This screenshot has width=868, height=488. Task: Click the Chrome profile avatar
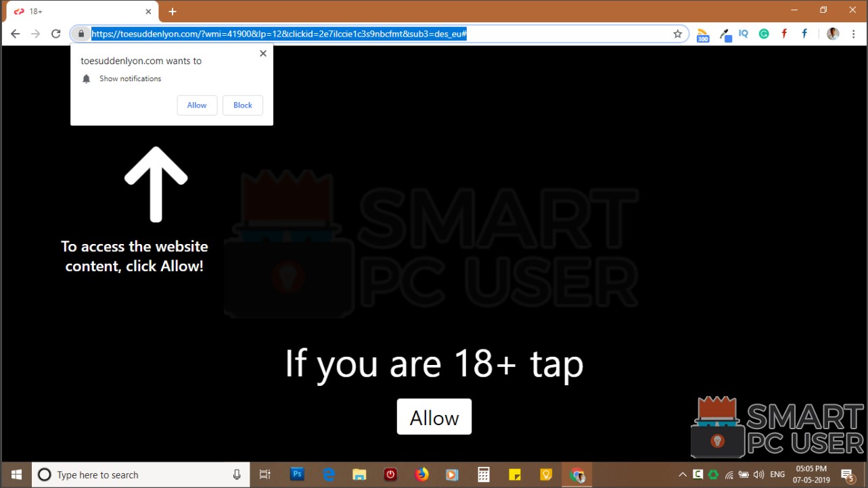click(832, 33)
